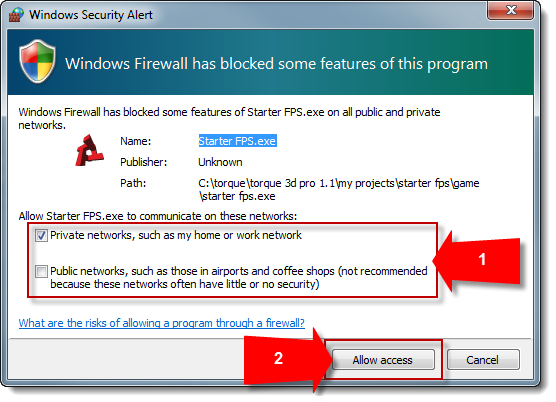Click the Publisher Unknown value

(x=220, y=162)
